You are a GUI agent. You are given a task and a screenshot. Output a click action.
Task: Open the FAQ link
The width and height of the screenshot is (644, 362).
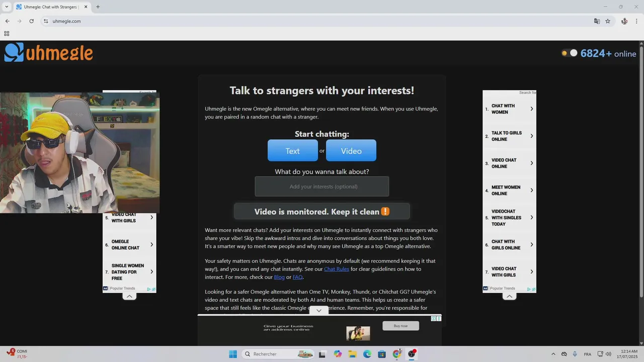pos(297,277)
